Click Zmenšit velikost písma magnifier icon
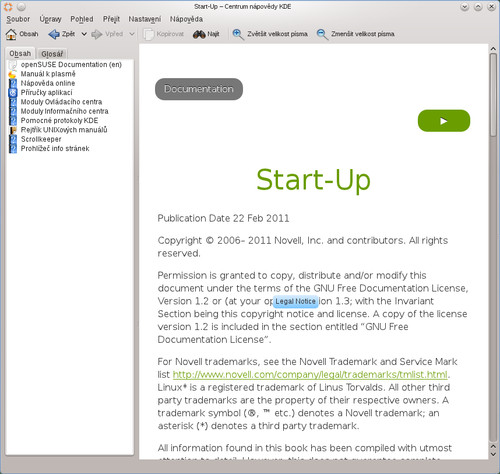The image size is (500, 474). coord(322,34)
